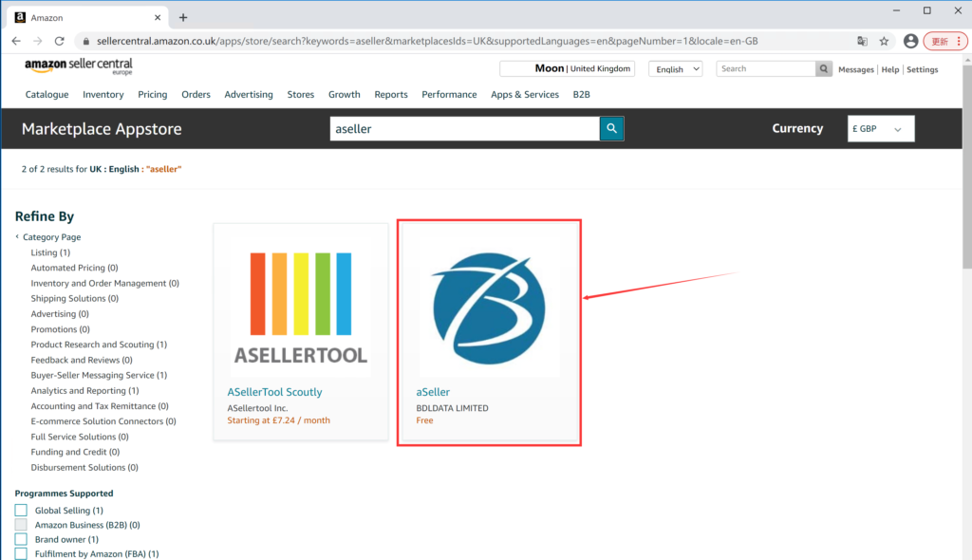Image resolution: width=972 pixels, height=560 pixels.
Task: Filter by Feedback and Reviews (0)
Action: (82, 360)
